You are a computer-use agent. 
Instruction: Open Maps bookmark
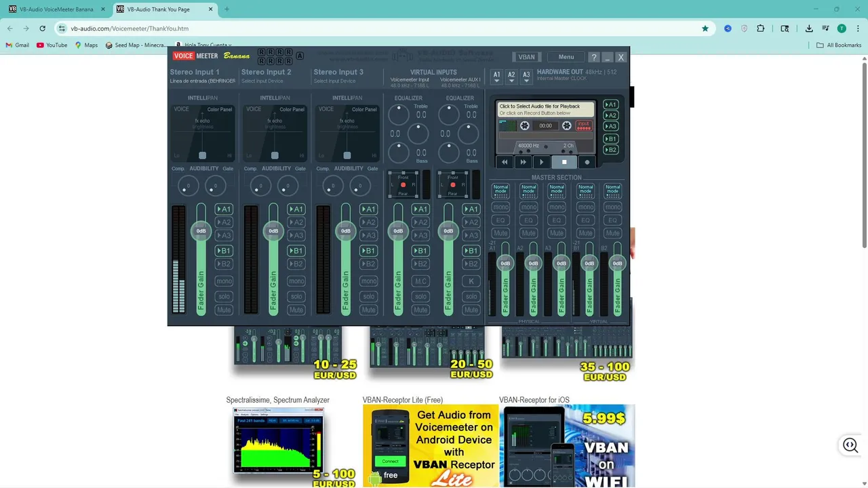87,45
